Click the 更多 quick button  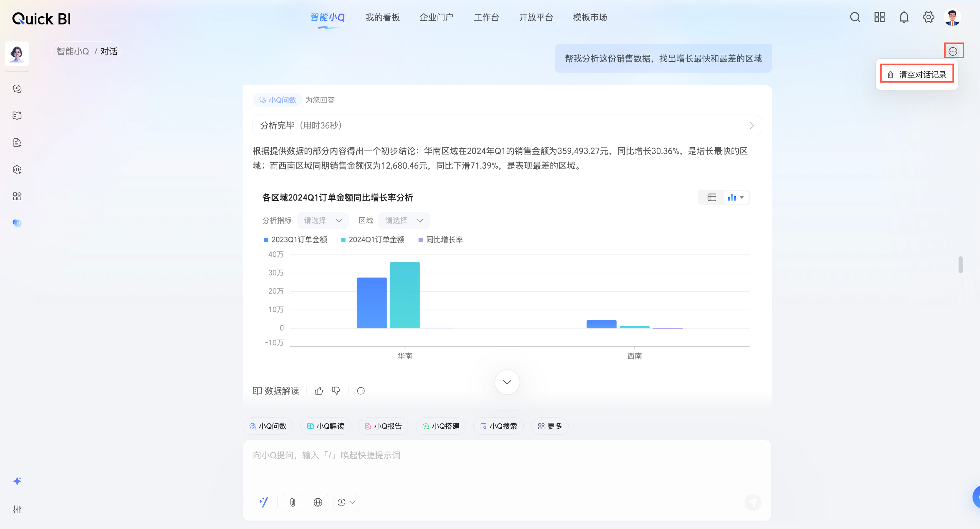[x=550, y=426]
